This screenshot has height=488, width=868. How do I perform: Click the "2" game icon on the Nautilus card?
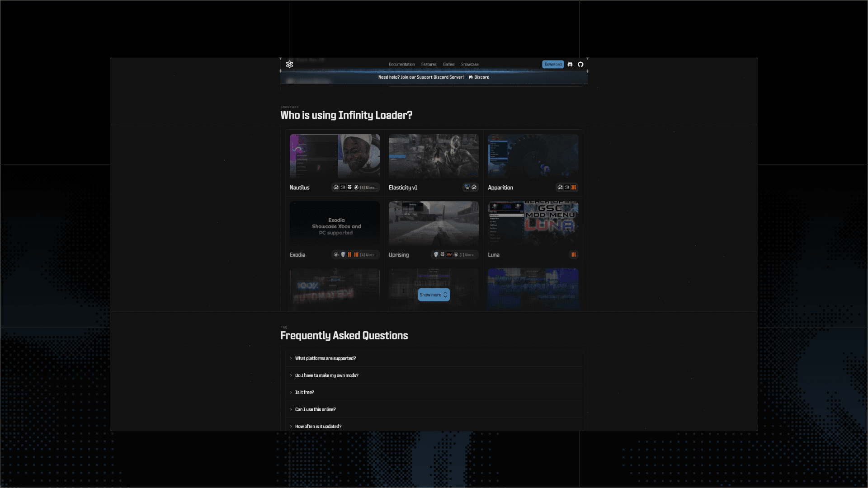pyautogui.click(x=336, y=188)
